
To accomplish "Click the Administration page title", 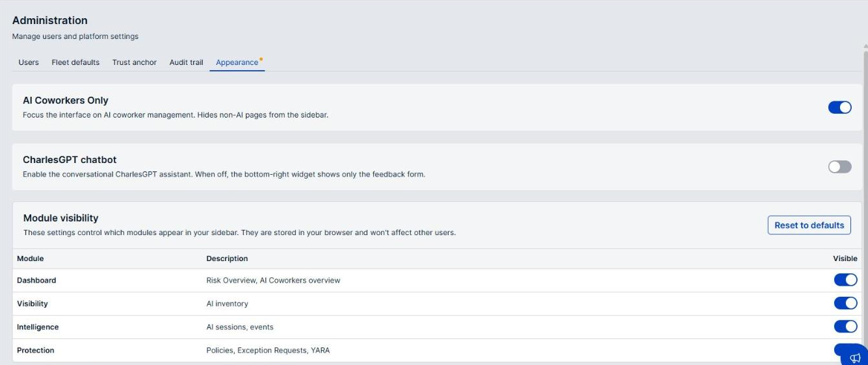I will [50, 20].
